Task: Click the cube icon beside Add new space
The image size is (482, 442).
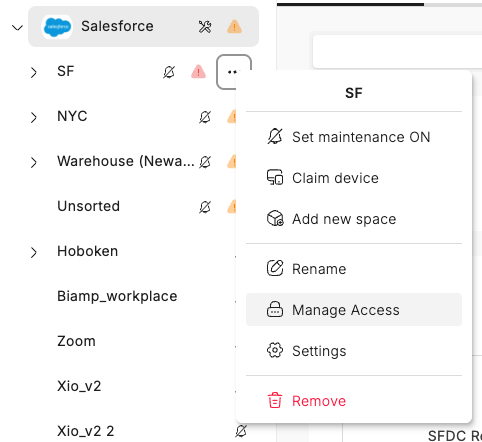Action: coord(275,218)
